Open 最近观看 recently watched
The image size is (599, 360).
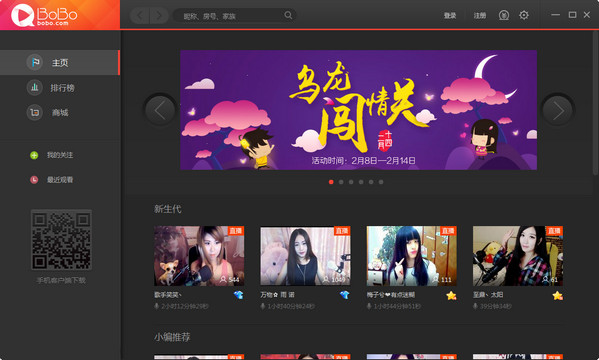click(60, 180)
